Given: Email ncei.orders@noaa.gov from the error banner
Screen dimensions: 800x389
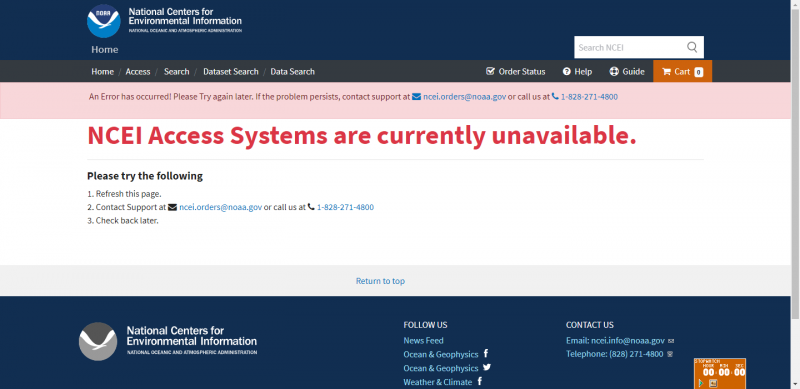Looking at the screenshot, I should point(464,96).
